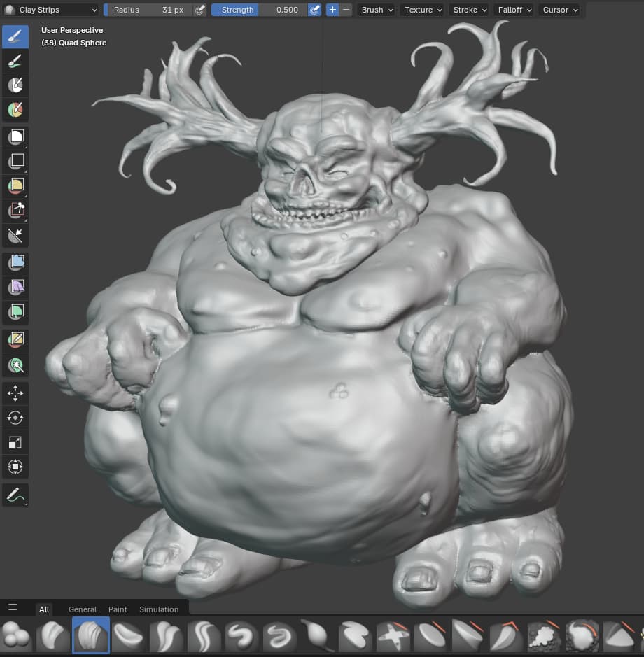Activate the Move transform tool

coord(15,393)
